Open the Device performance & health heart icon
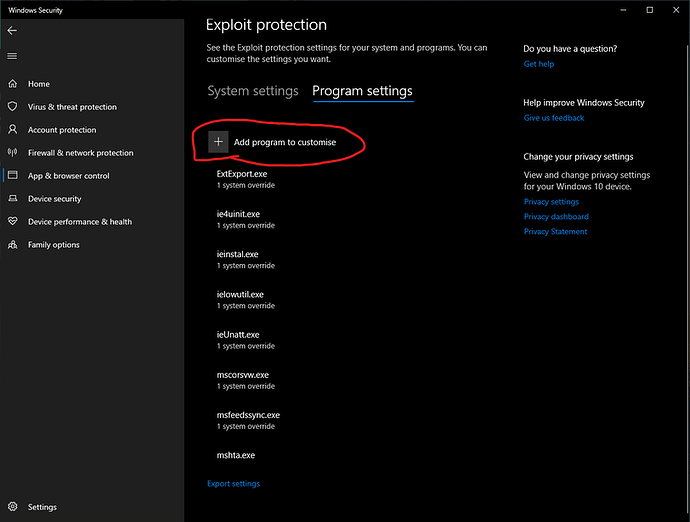The width and height of the screenshot is (690, 522). (x=12, y=222)
